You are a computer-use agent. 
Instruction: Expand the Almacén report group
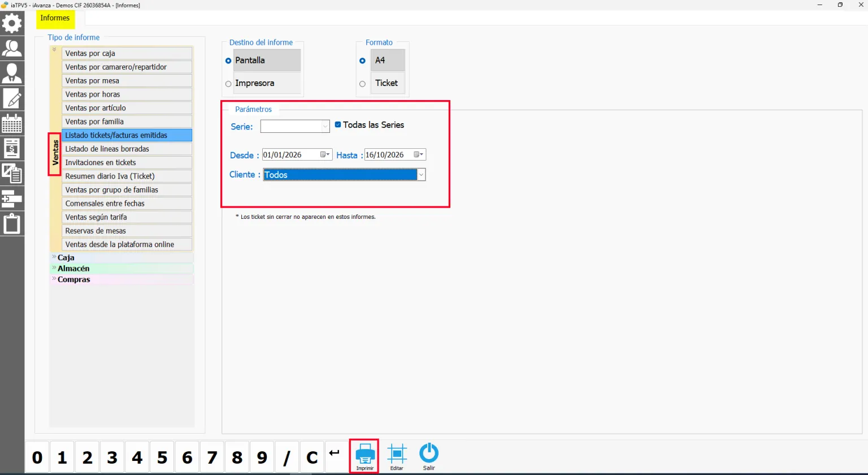click(122, 269)
